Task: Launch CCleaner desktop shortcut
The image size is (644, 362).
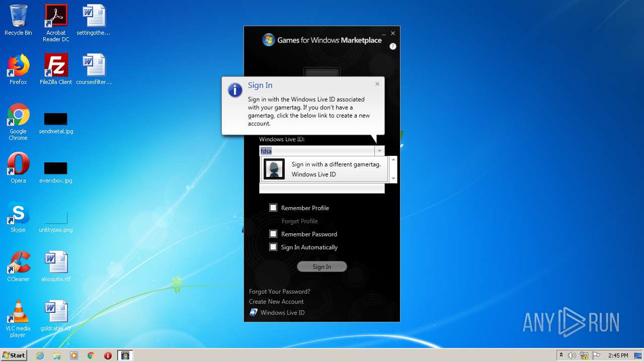Action: (x=18, y=266)
